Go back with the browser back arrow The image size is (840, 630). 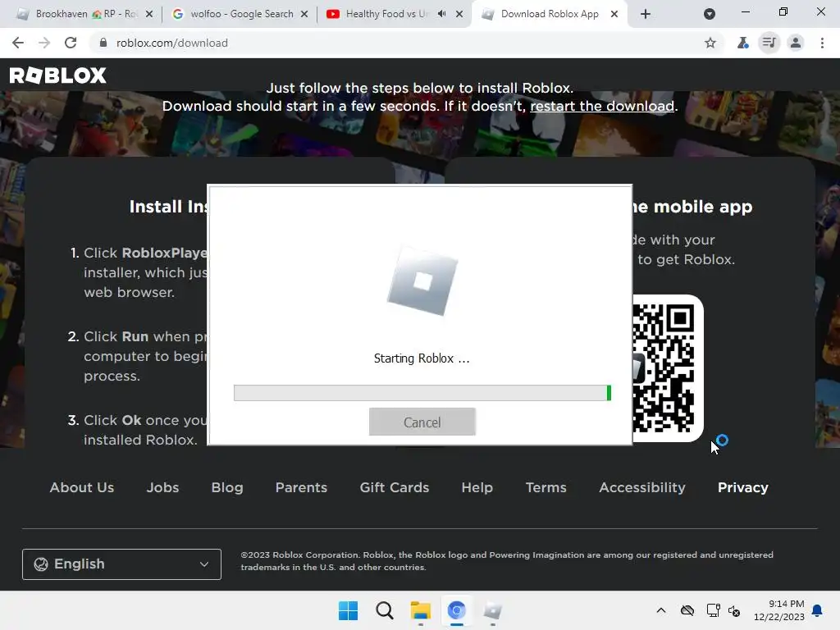pyautogui.click(x=18, y=43)
